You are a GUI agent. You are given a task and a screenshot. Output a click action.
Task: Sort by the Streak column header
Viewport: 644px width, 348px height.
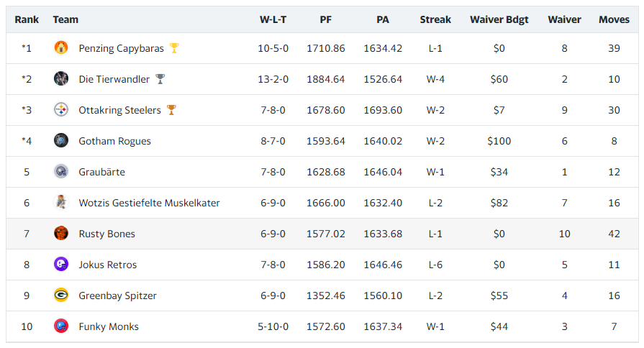[435, 19]
